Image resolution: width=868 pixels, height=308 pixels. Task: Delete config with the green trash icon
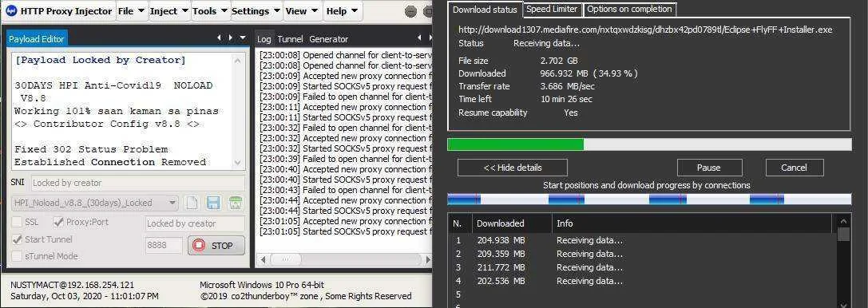click(x=236, y=203)
